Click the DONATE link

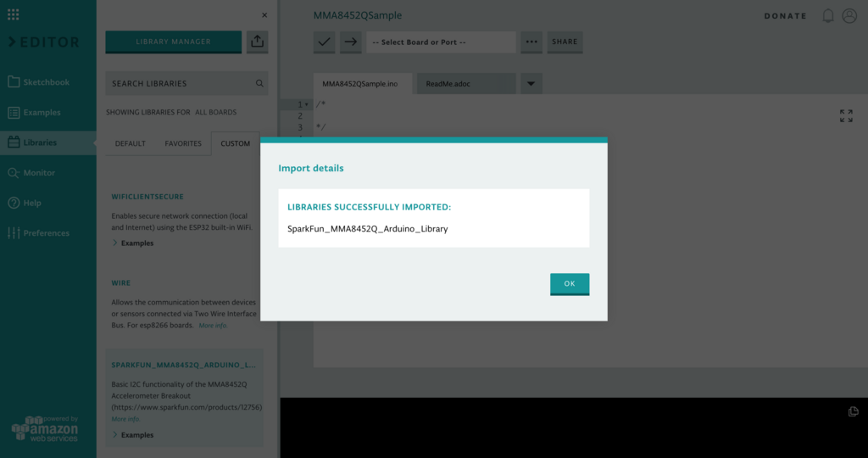[786, 16]
